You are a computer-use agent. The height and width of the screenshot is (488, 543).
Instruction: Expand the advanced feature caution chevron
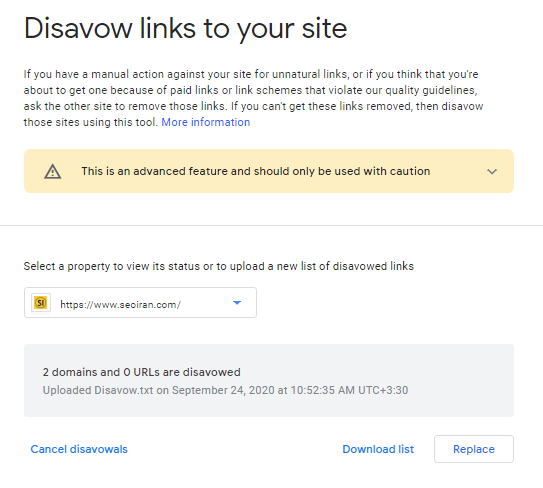(x=492, y=171)
